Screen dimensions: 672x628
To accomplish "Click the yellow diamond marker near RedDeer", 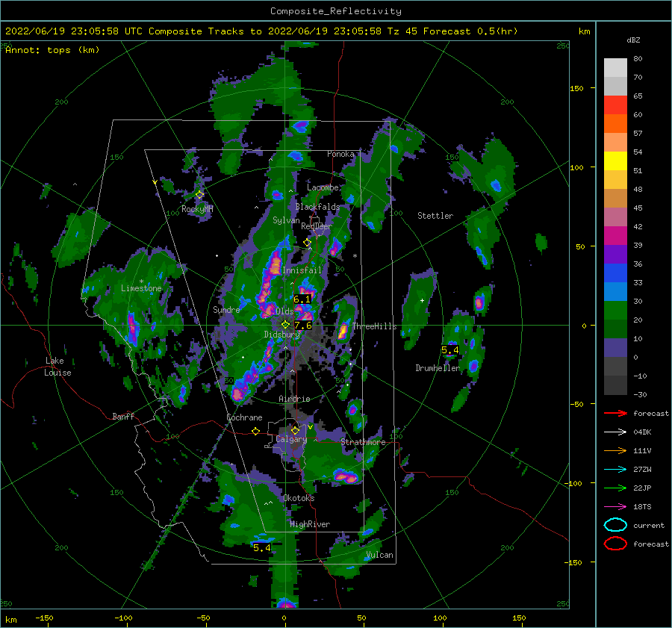I will coord(307,243).
